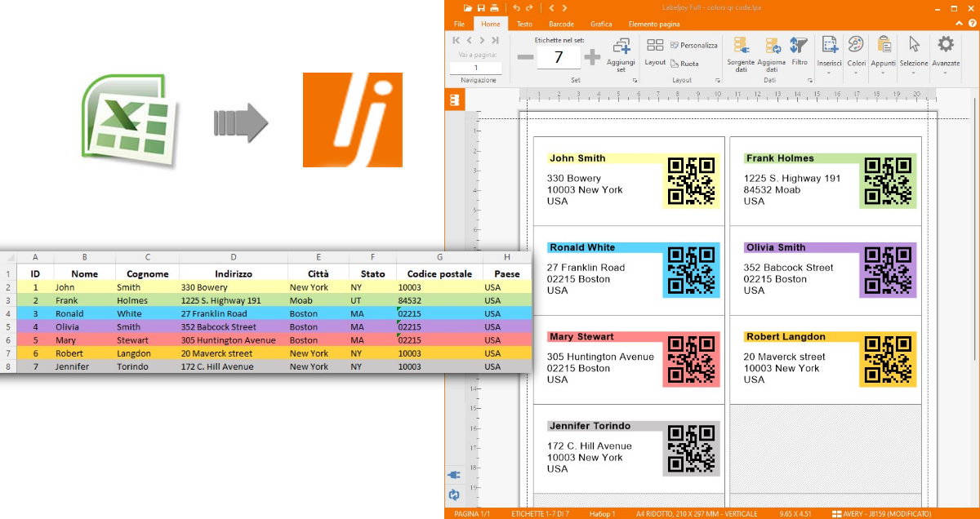Select the Robert Langdon label name
Image resolution: width=980 pixels, height=519 pixels.
(785, 337)
